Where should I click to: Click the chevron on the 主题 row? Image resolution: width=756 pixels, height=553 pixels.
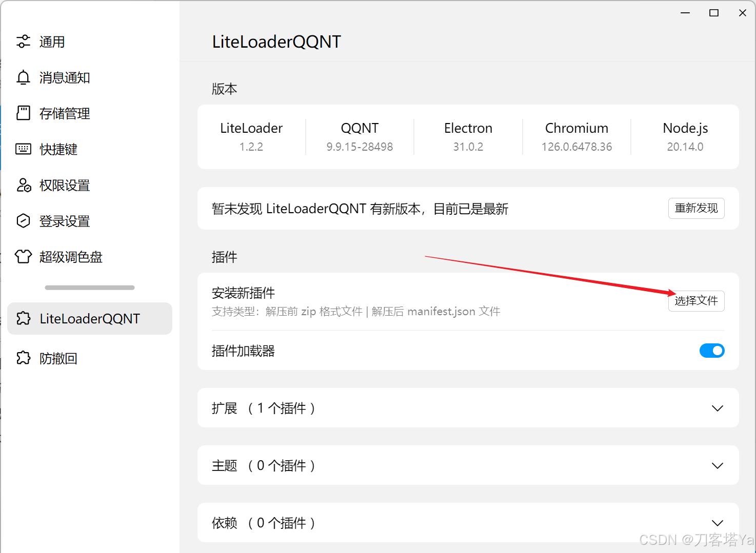(718, 466)
